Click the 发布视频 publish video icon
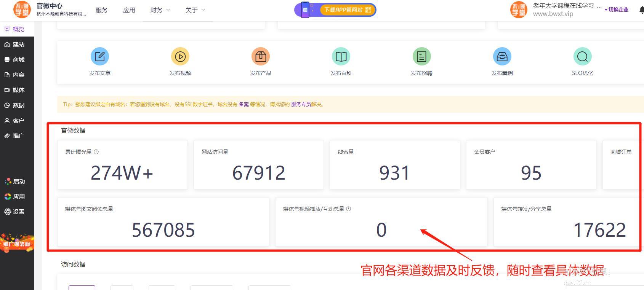644x290 pixels. coord(180,57)
